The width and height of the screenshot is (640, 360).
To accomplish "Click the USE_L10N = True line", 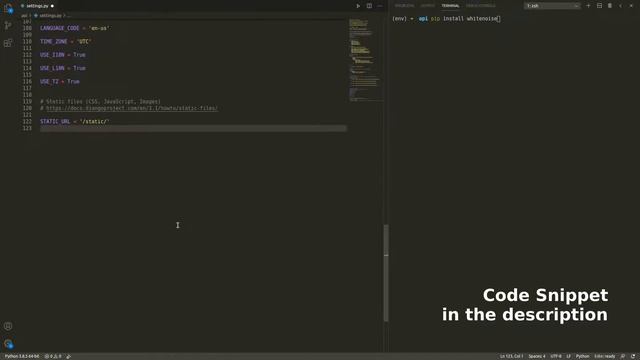I will tap(63, 68).
